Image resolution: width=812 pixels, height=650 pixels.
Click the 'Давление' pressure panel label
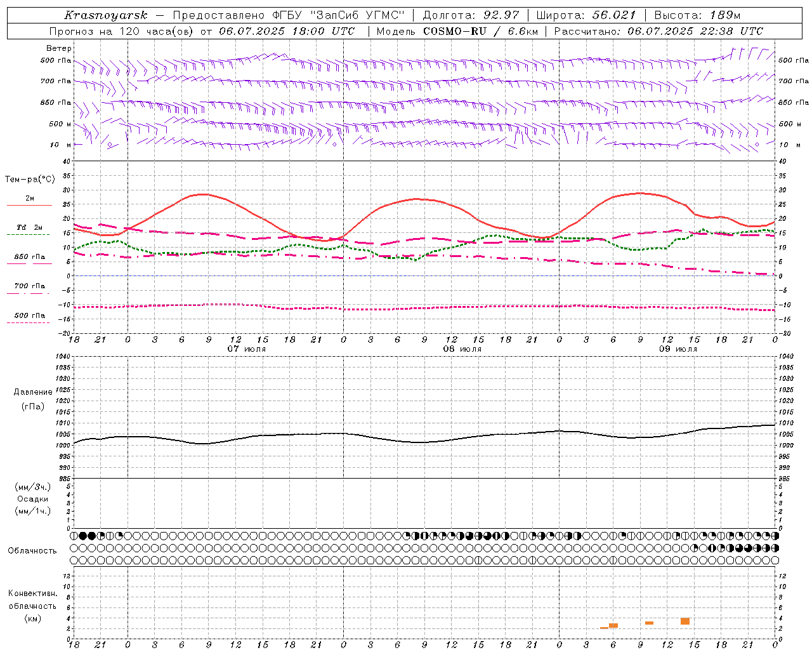click(x=33, y=392)
